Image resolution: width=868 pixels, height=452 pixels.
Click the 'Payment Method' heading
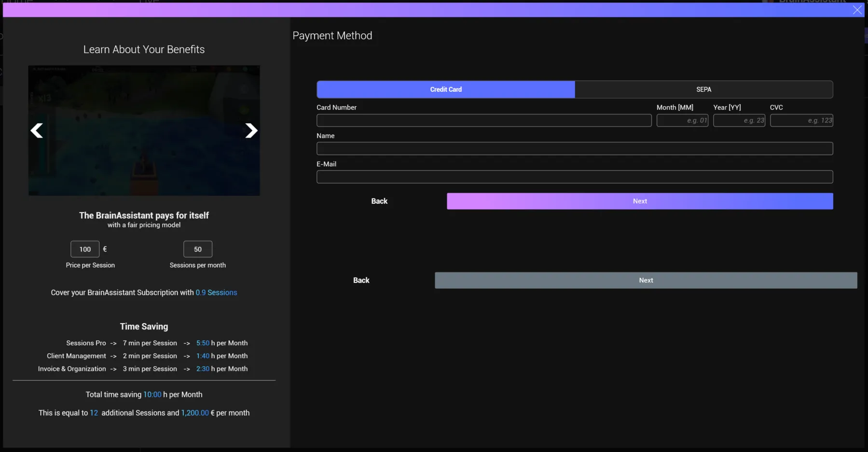pyautogui.click(x=332, y=36)
